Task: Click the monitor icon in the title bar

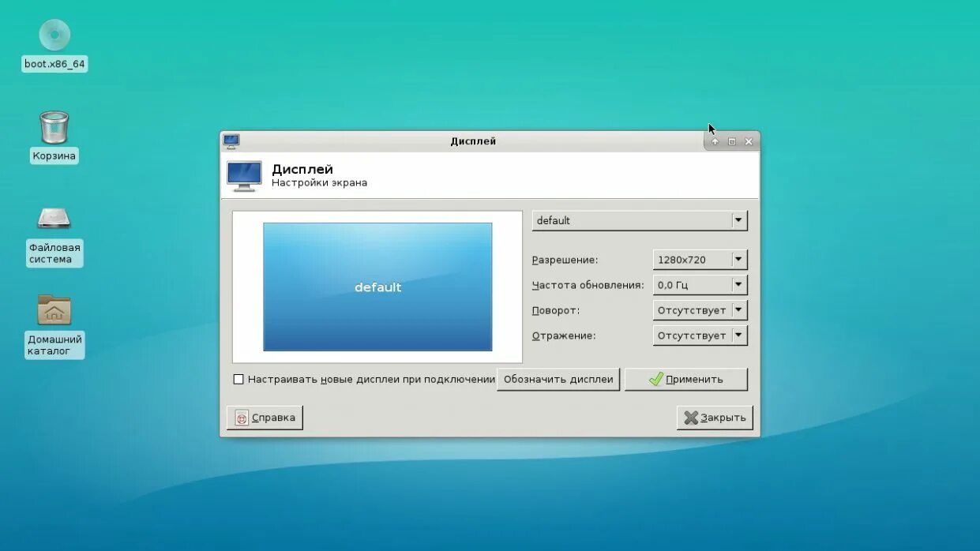Action: tap(231, 141)
